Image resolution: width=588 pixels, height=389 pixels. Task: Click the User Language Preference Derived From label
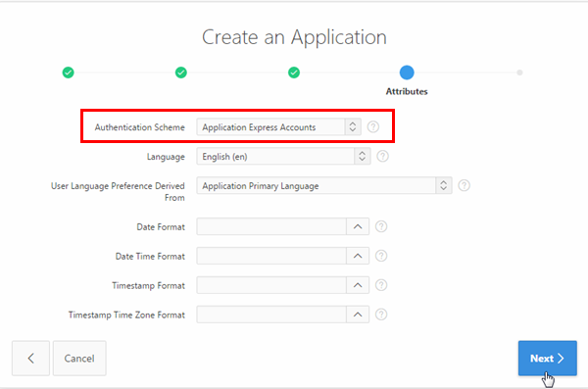point(118,191)
